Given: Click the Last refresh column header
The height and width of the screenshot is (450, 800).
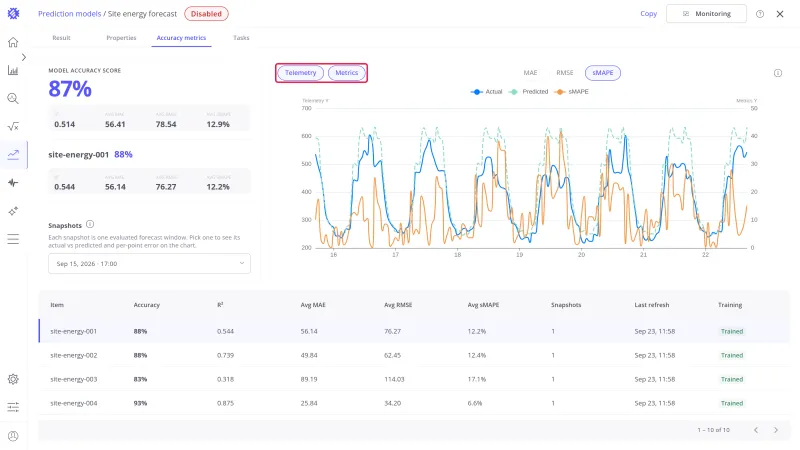Looking at the screenshot, I should (x=652, y=305).
